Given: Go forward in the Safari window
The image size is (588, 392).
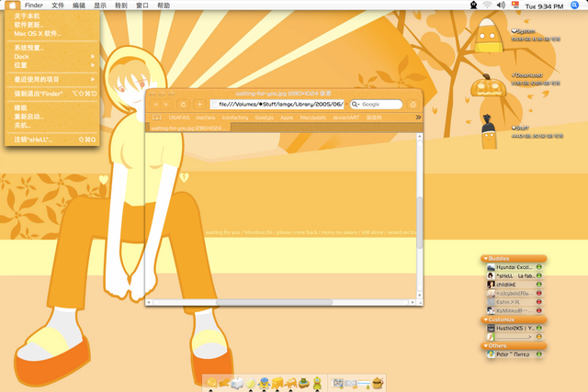Looking at the screenshot, I should point(166,105).
